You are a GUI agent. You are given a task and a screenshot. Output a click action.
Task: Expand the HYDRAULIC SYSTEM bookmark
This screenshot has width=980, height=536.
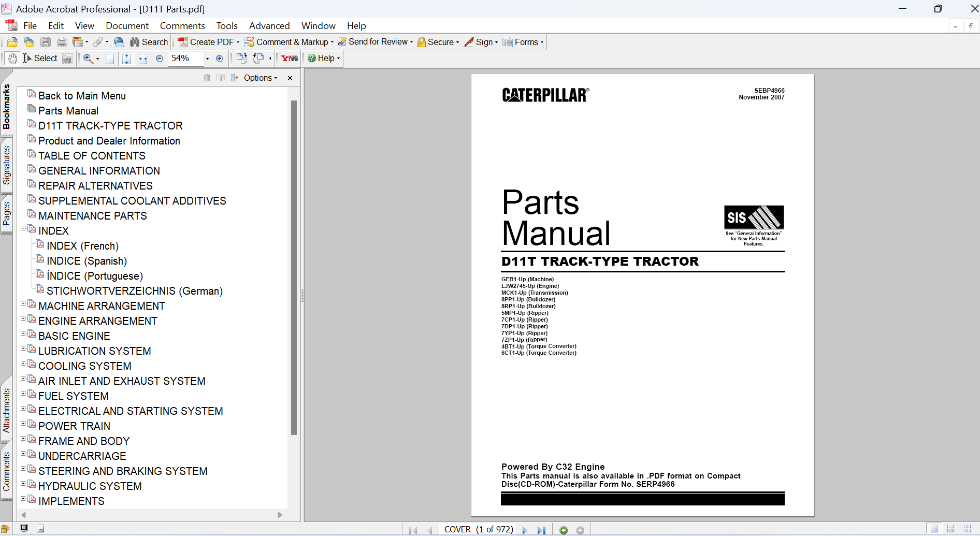(x=23, y=484)
